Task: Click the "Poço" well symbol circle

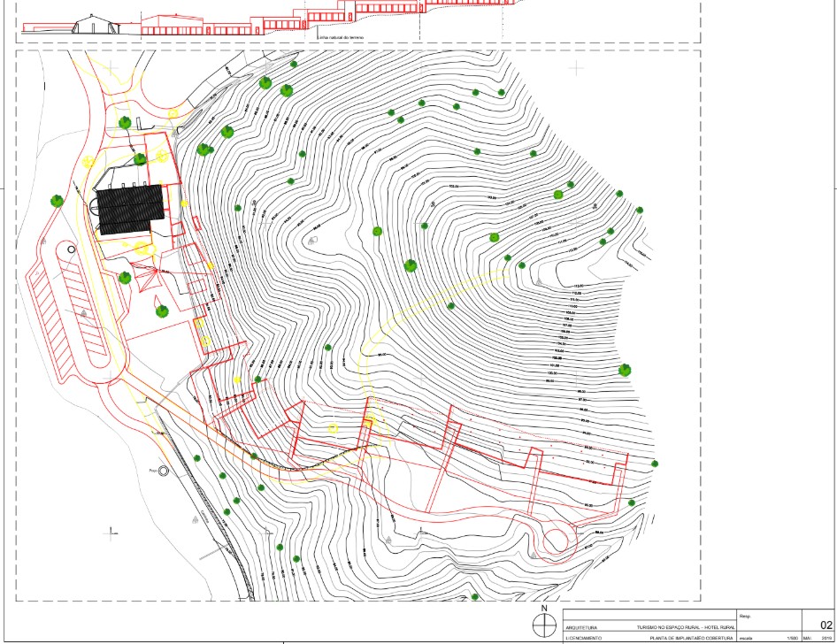Action: coord(164,471)
